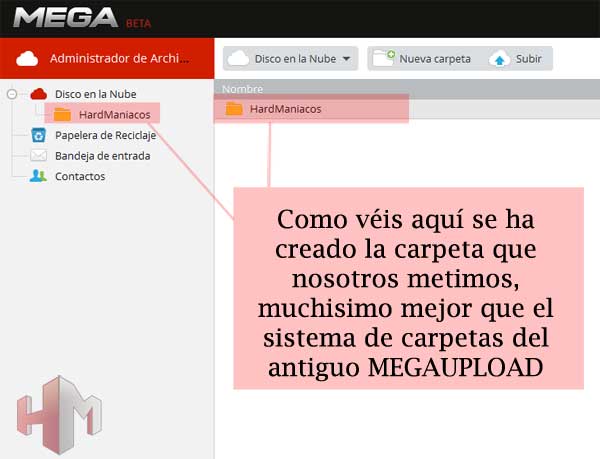The width and height of the screenshot is (600, 459).
Task: Open Papelera de Reciclaje
Action: pyautogui.click(x=106, y=135)
